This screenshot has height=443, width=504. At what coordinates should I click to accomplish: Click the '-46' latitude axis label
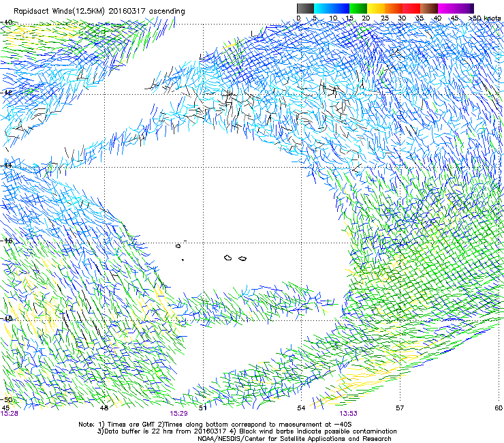click(7, 241)
